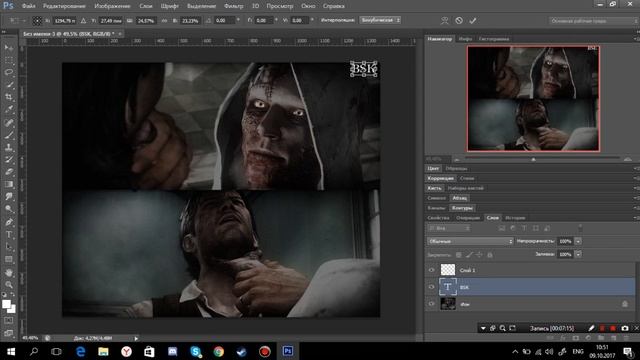Select the Eyedropper tool
This screenshot has width=640, height=360.
[x=9, y=109]
